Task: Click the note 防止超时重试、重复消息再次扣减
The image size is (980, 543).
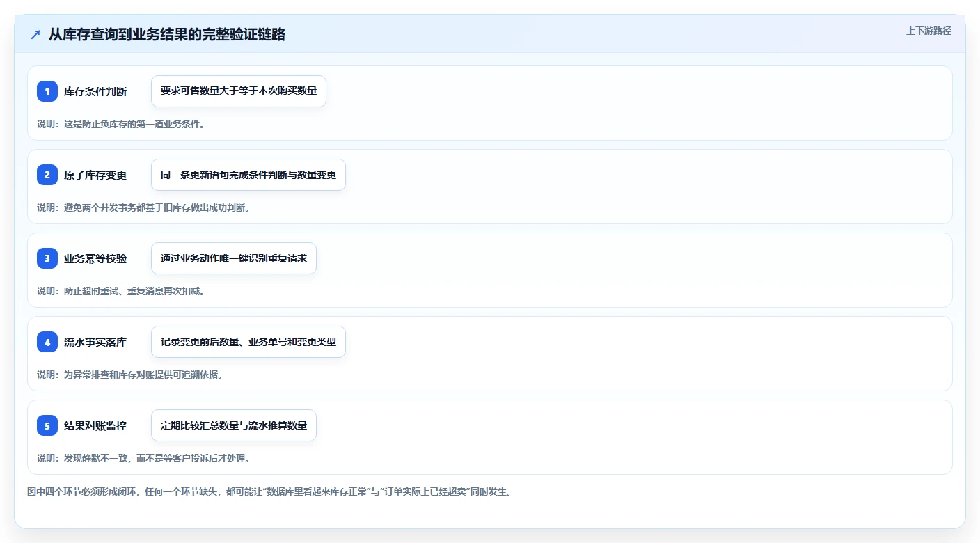Action: point(134,291)
